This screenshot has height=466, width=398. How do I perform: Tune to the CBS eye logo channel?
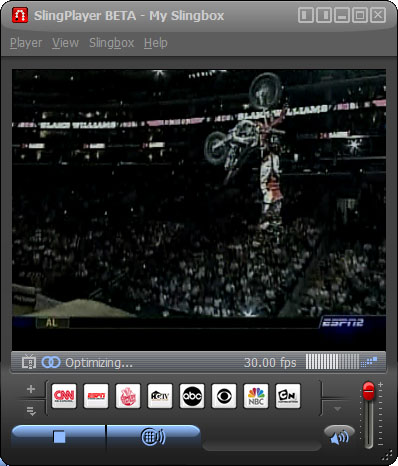224,396
